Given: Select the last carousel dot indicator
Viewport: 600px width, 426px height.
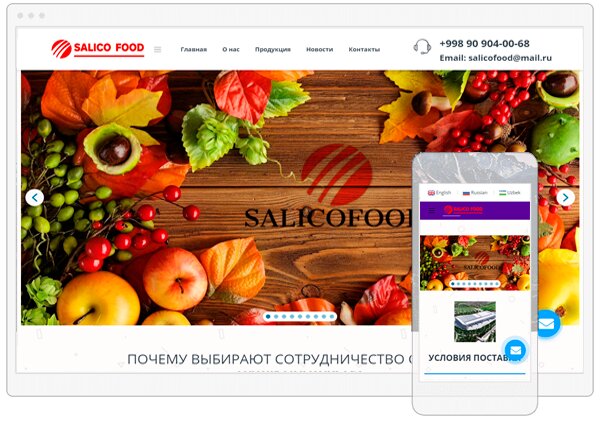Looking at the screenshot, I should click(x=332, y=317).
